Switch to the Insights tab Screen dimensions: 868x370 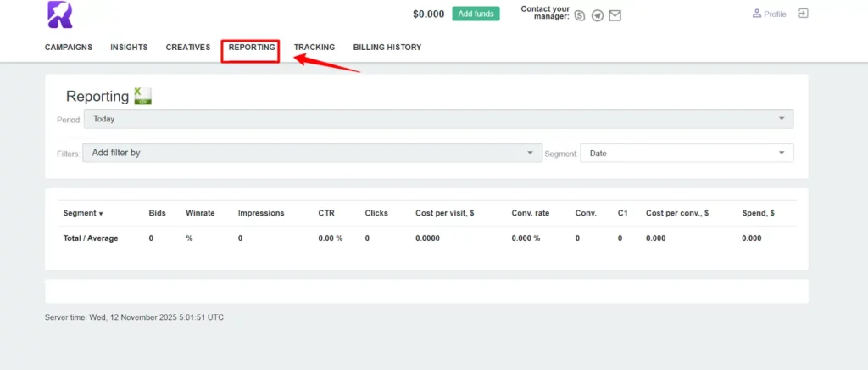[x=129, y=48]
